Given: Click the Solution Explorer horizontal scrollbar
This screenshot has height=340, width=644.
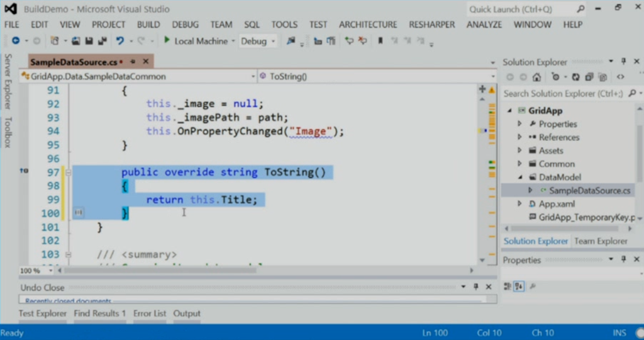Looking at the screenshot, I should coord(565,228).
